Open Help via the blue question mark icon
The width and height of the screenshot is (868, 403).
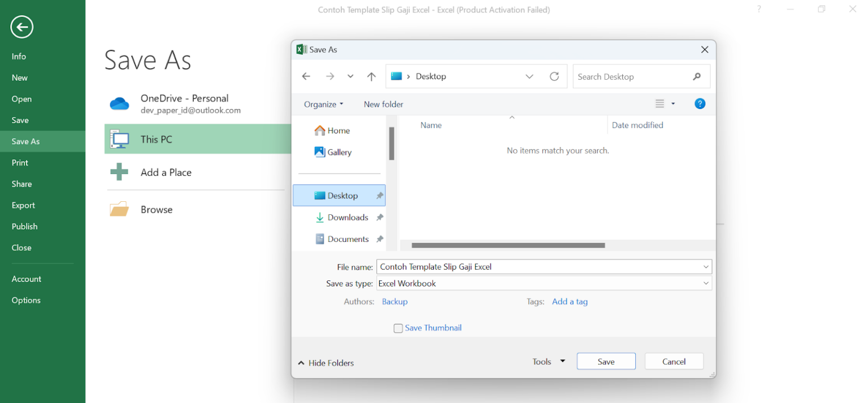(x=700, y=103)
